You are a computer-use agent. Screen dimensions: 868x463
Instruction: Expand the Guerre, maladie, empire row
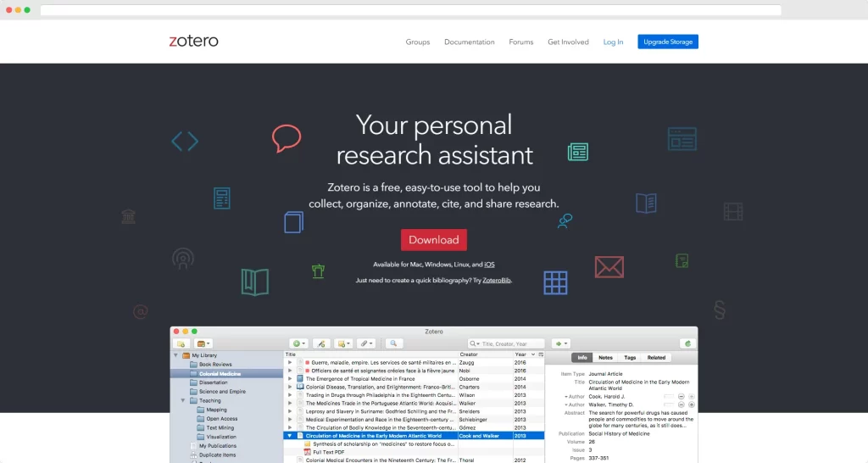(290, 363)
